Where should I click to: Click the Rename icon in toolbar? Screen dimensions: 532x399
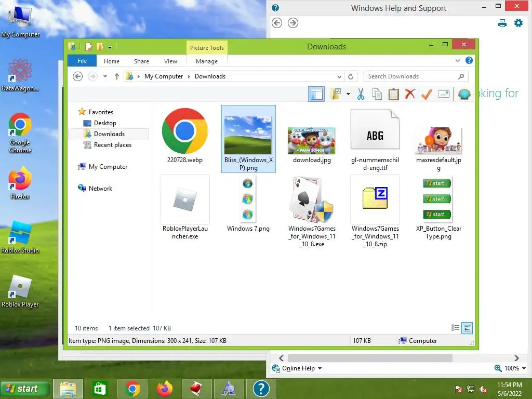click(x=444, y=94)
